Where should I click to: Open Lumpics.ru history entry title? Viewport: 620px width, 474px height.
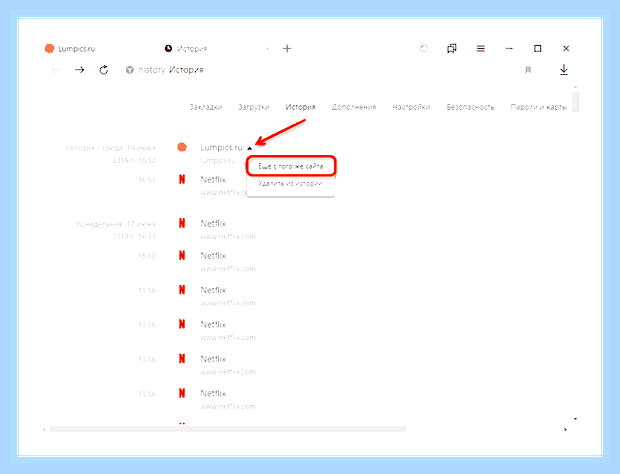pos(221,147)
